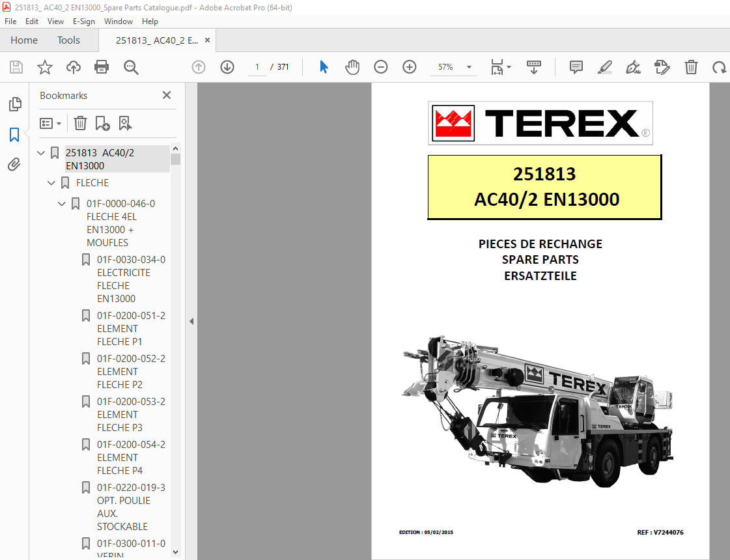Add a new bookmark
This screenshot has width=730, height=560.
tap(102, 123)
